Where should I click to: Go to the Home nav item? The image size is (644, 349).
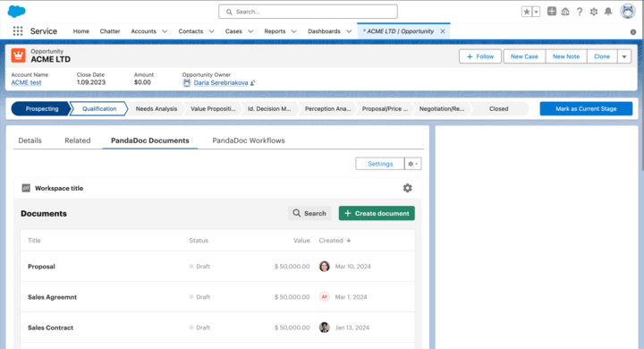coord(80,31)
